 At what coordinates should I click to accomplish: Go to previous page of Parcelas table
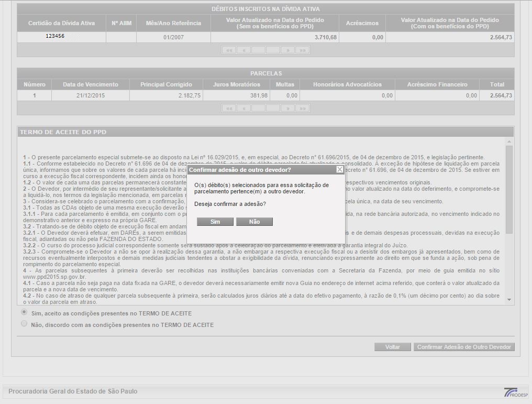click(x=244, y=108)
